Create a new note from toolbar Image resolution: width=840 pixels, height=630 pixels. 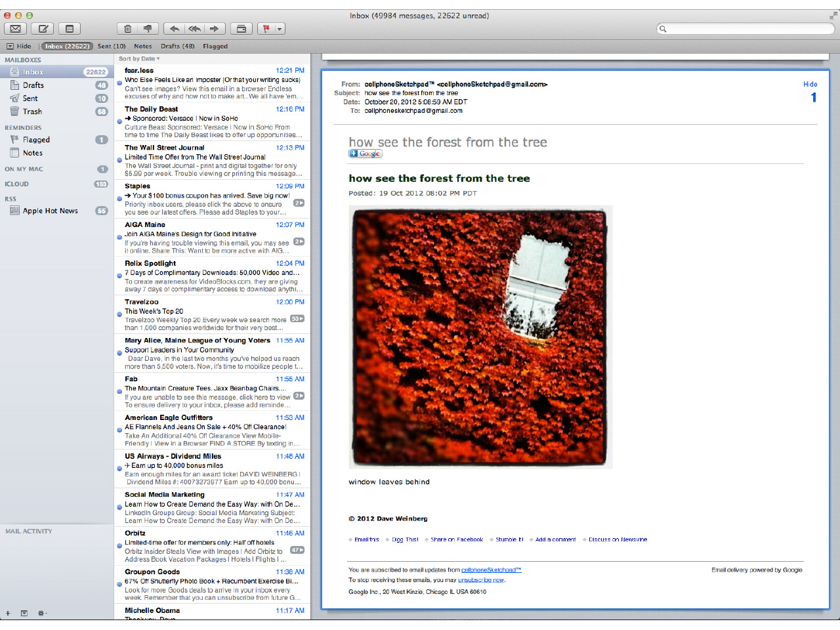click(69, 28)
